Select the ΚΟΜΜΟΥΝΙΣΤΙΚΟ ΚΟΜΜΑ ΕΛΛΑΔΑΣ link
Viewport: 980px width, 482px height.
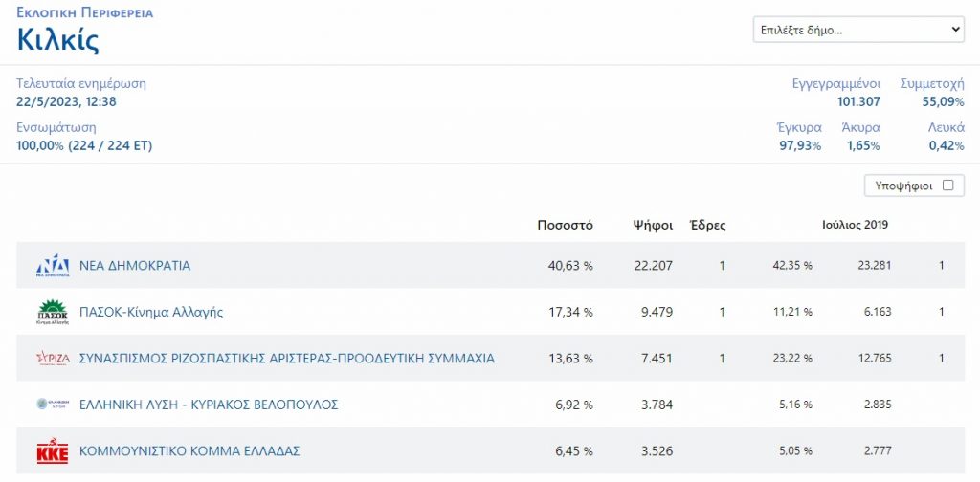click(x=190, y=451)
